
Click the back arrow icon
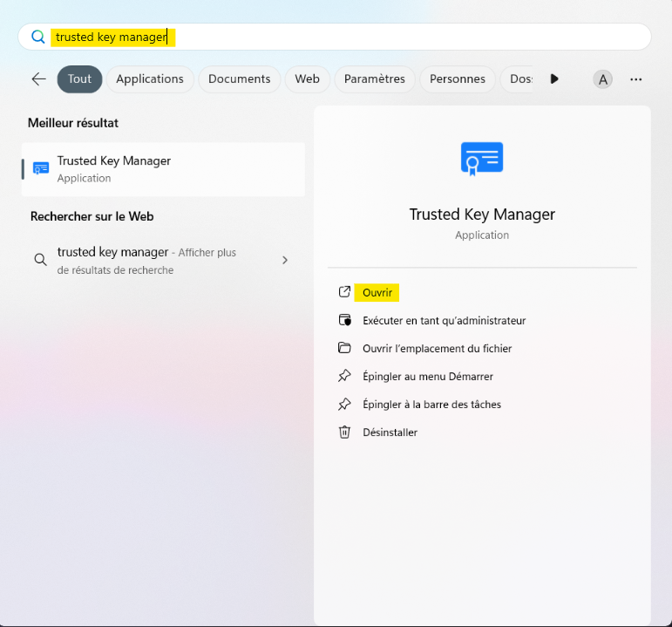coord(38,79)
